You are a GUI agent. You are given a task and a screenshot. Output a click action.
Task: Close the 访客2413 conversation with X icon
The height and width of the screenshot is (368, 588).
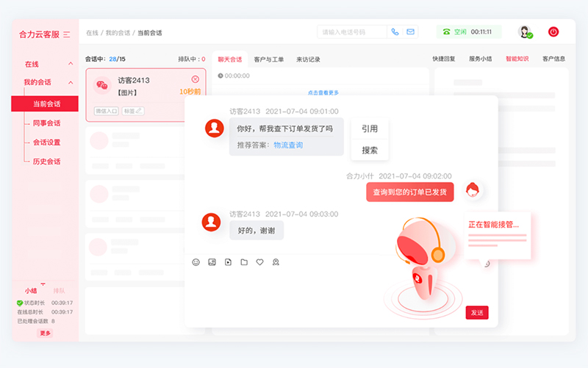point(196,79)
